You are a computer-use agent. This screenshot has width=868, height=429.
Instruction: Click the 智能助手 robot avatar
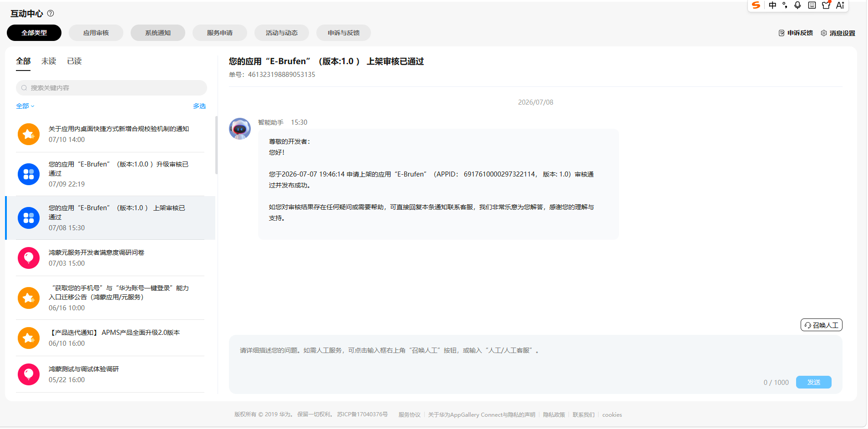240,129
